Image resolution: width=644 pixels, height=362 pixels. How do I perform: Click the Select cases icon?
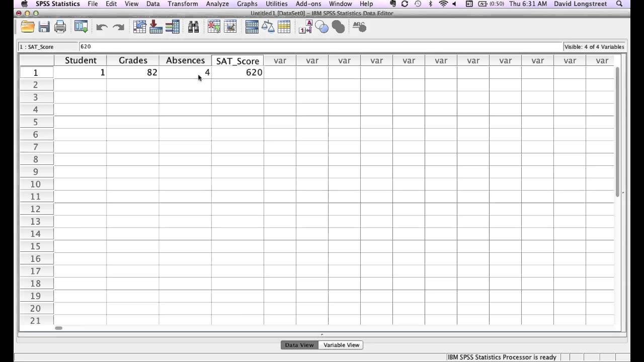pyautogui.click(x=284, y=27)
